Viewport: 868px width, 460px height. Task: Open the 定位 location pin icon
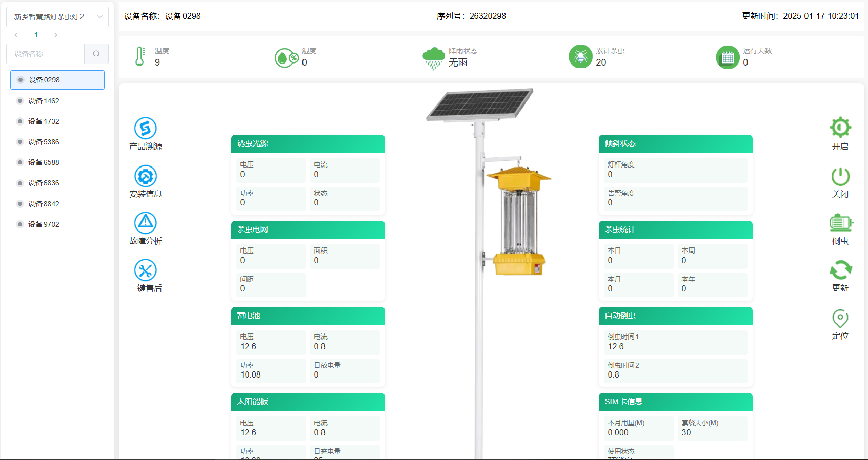[840, 319]
